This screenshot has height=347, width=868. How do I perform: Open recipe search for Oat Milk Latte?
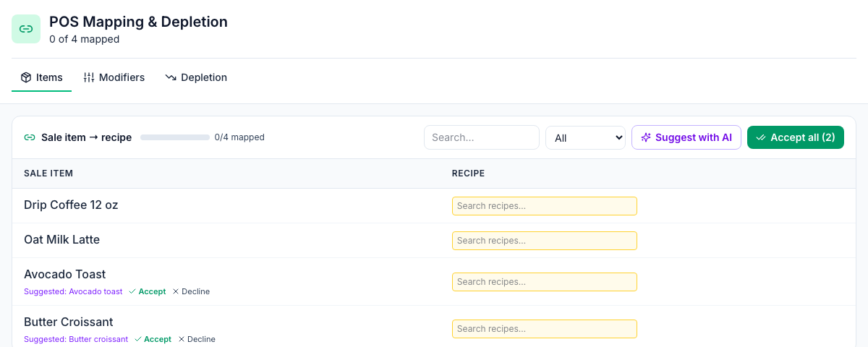pyautogui.click(x=545, y=241)
